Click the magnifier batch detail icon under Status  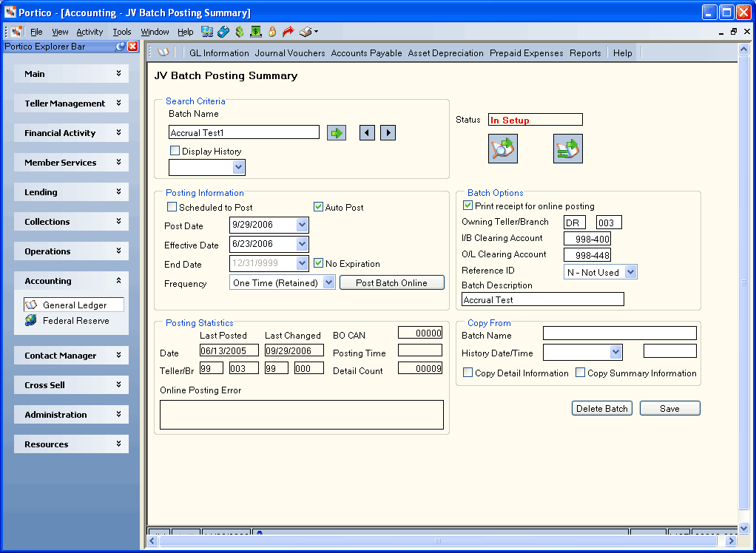[503, 149]
